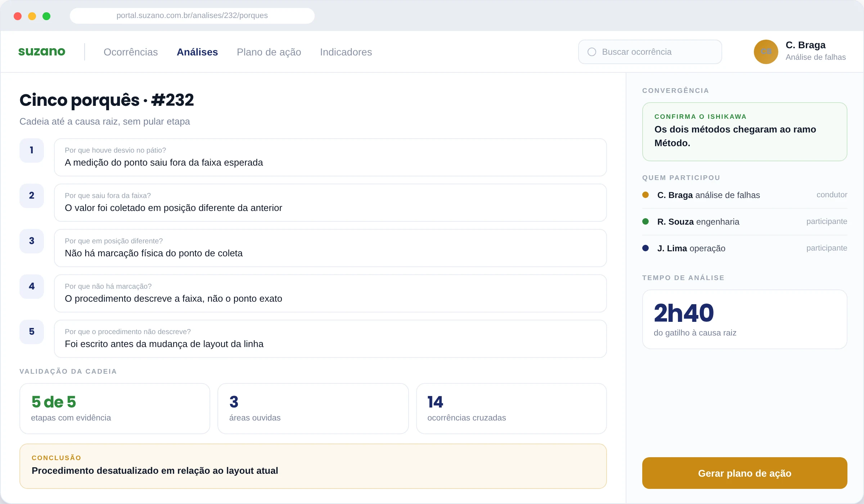The image size is (864, 504).
Task: Click the green macOS maximize window button
Action: pyautogui.click(x=46, y=16)
